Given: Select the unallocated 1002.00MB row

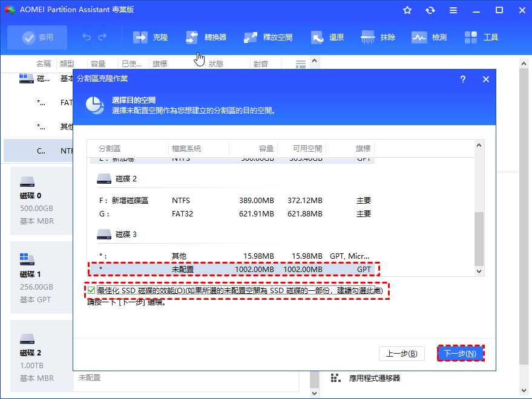Looking at the screenshot, I should coord(232,270).
